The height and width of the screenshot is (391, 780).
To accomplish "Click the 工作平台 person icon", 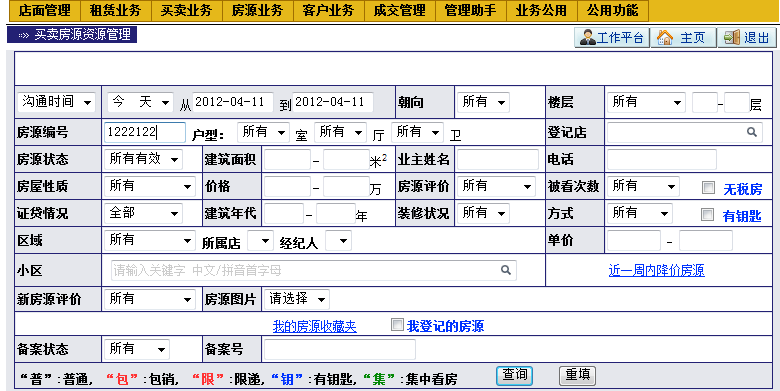I will 587,38.
